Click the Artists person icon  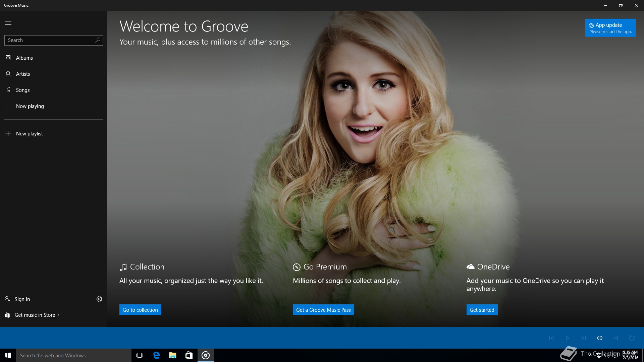8,74
